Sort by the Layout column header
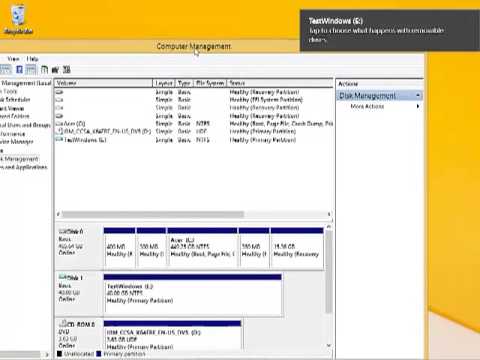 click(x=164, y=83)
